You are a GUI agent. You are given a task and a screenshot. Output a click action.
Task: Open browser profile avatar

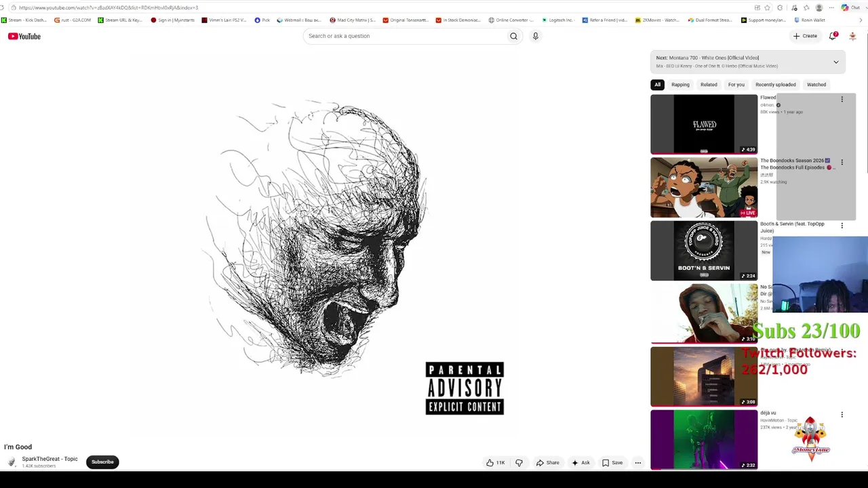click(x=818, y=7)
